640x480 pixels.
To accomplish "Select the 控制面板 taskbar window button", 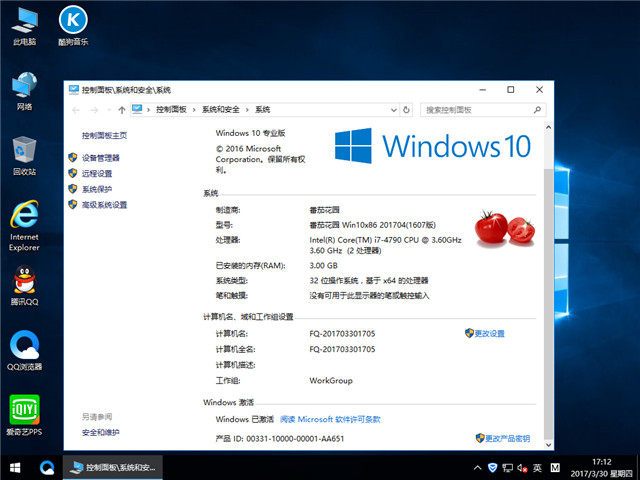I will pos(113,468).
